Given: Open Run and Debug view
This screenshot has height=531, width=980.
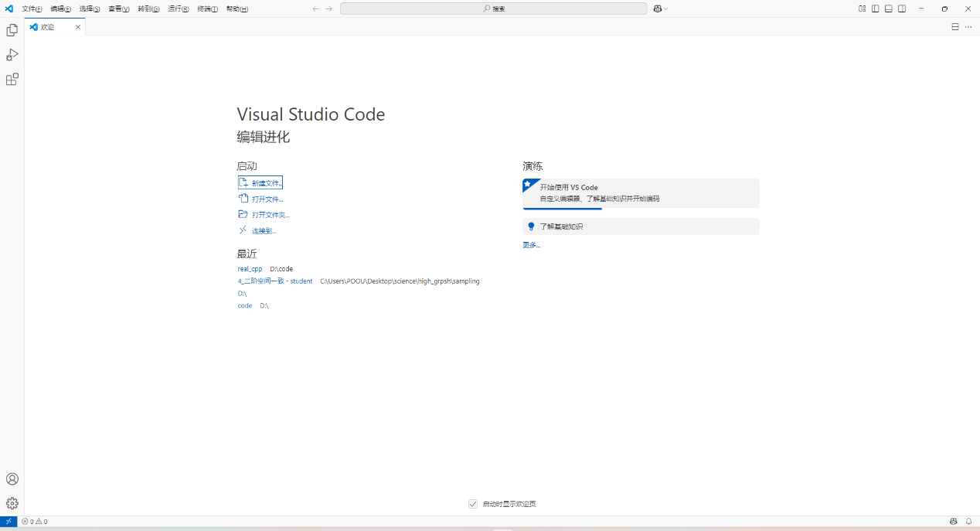Looking at the screenshot, I should coord(12,55).
